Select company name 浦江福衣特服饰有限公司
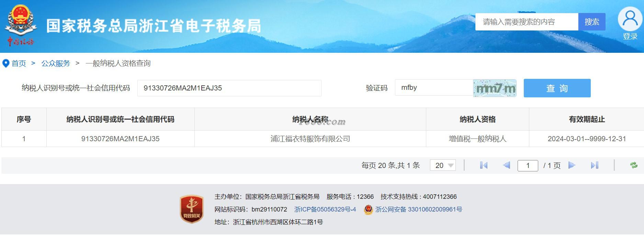Image resolution: width=644 pixels, height=242 pixels. pyautogui.click(x=310, y=139)
